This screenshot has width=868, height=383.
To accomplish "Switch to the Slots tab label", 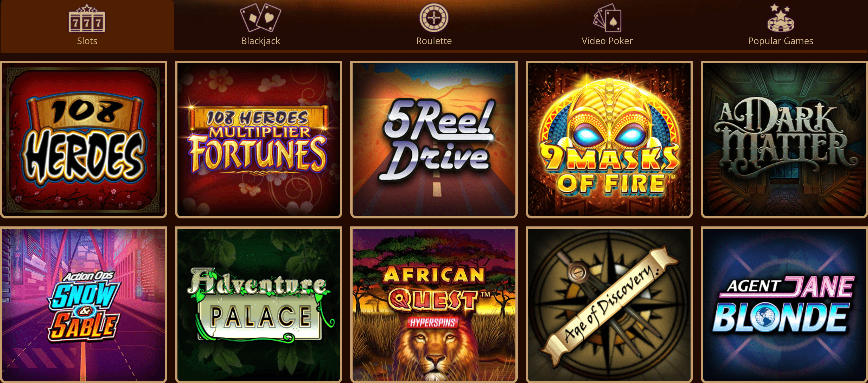I will pyautogui.click(x=87, y=41).
